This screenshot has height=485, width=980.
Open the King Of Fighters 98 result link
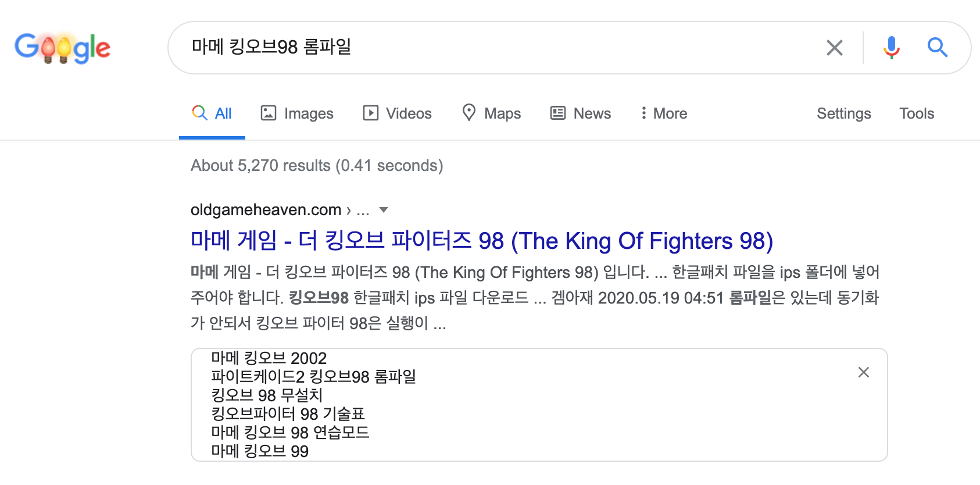tap(481, 241)
